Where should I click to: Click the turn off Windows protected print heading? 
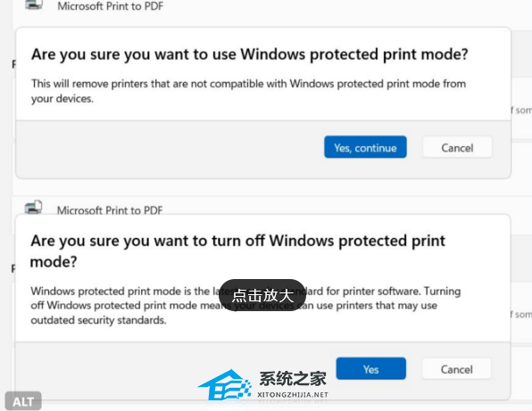tap(237, 251)
